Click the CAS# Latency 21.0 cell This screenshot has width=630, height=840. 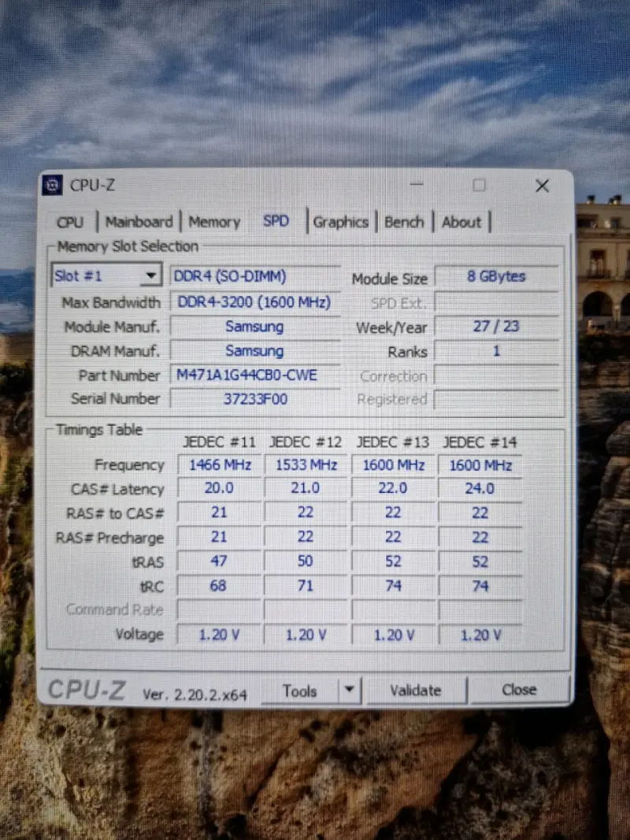[306, 489]
